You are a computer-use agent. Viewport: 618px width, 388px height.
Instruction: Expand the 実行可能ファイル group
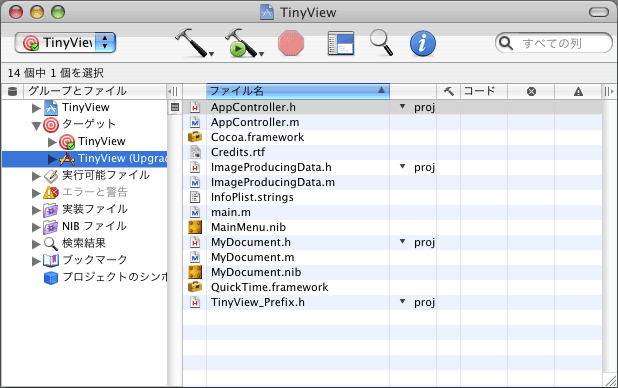coord(36,176)
